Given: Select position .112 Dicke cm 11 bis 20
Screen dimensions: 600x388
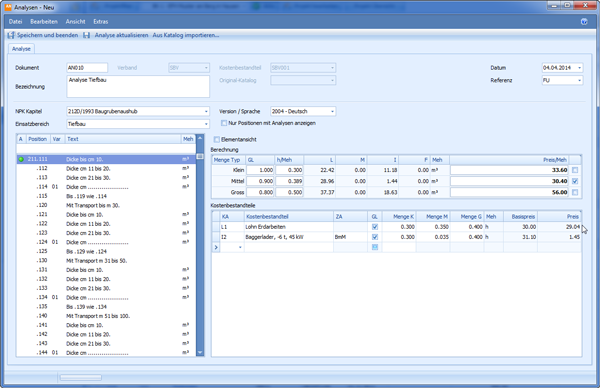Looking at the screenshot, I should point(106,169).
